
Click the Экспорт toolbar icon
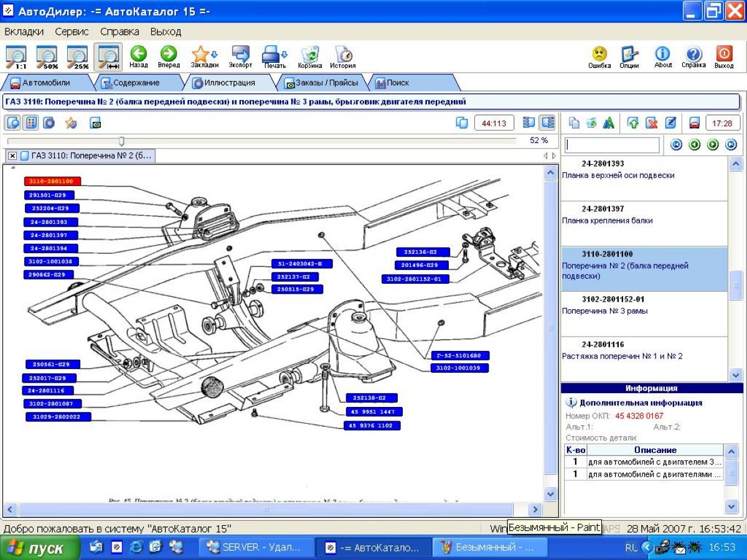point(240,57)
